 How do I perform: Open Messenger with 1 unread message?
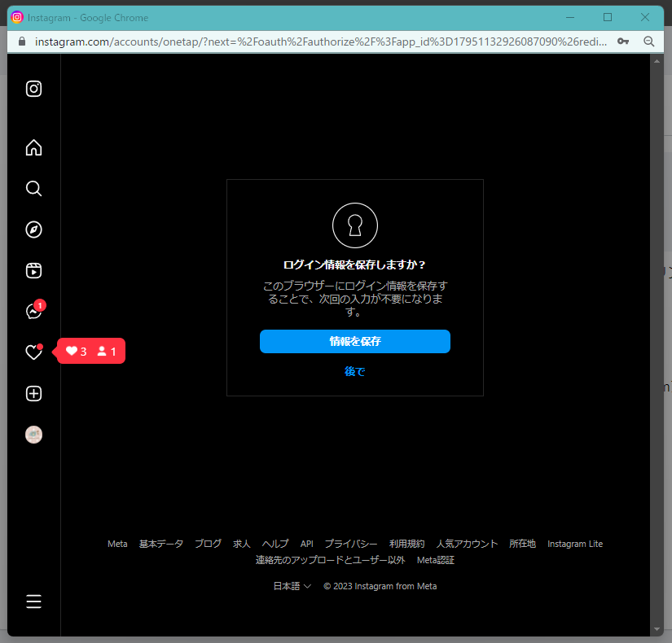(x=33, y=312)
